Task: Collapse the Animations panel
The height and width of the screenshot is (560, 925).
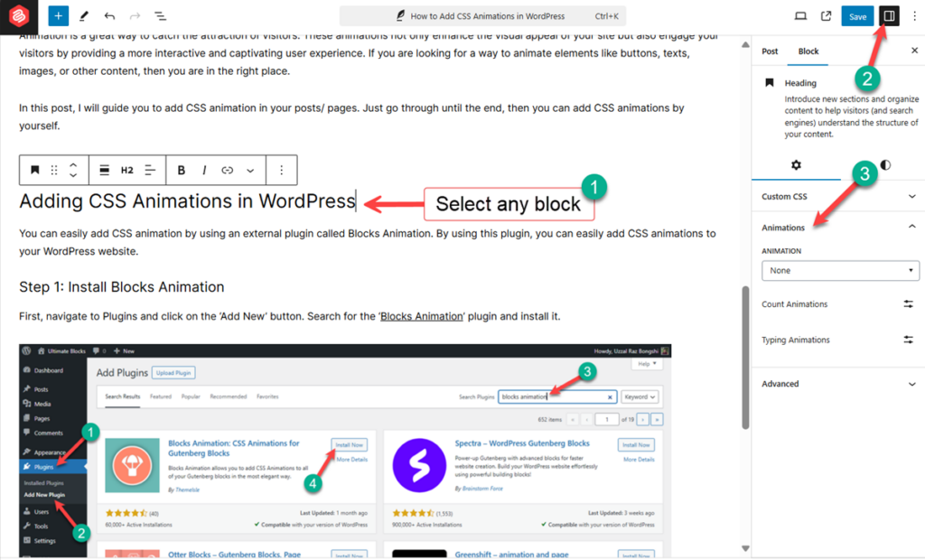Action: pyautogui.click(x=838, y=228)
